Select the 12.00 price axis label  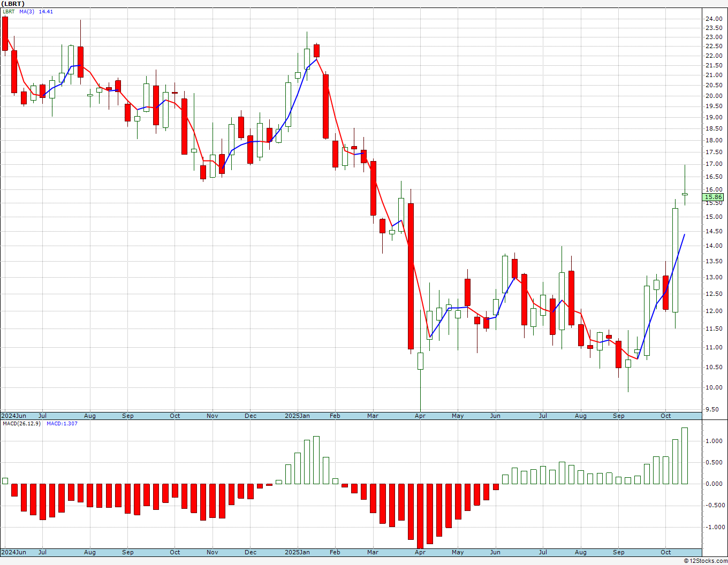coord(714,311)
